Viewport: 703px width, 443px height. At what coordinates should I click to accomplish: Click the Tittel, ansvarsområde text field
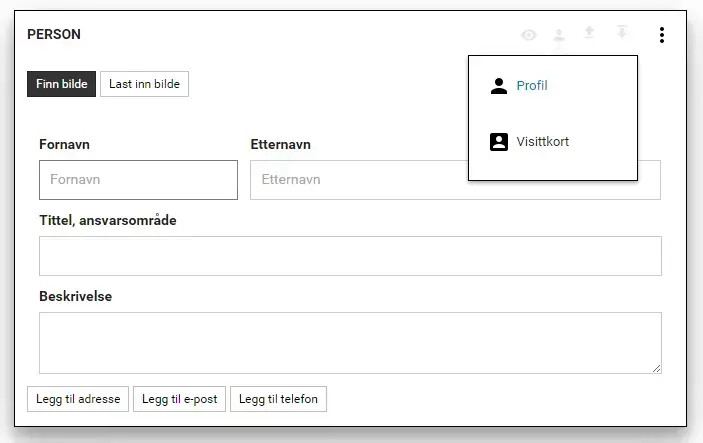(x=351, y=256)
